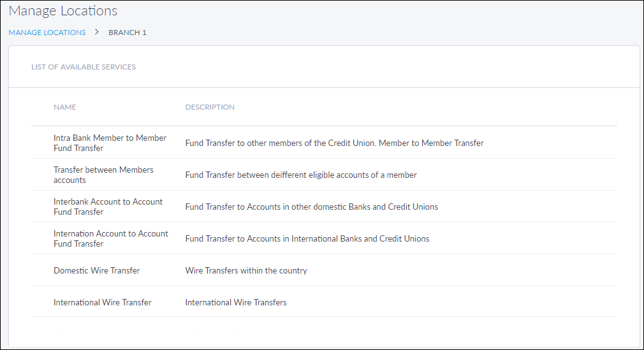Screen dimensions: 644x350
Task: Sort by the NAME column header
Action: point(65,107)
